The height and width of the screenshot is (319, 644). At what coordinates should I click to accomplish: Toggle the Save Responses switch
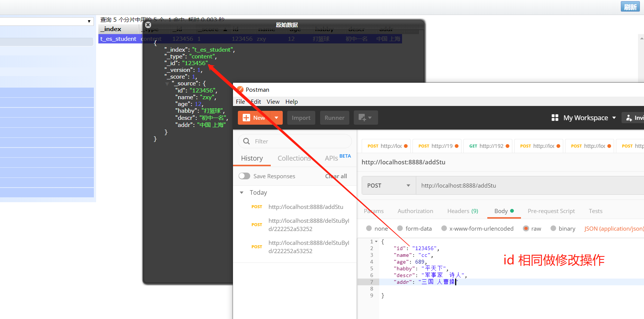click(x=244, y=176)
